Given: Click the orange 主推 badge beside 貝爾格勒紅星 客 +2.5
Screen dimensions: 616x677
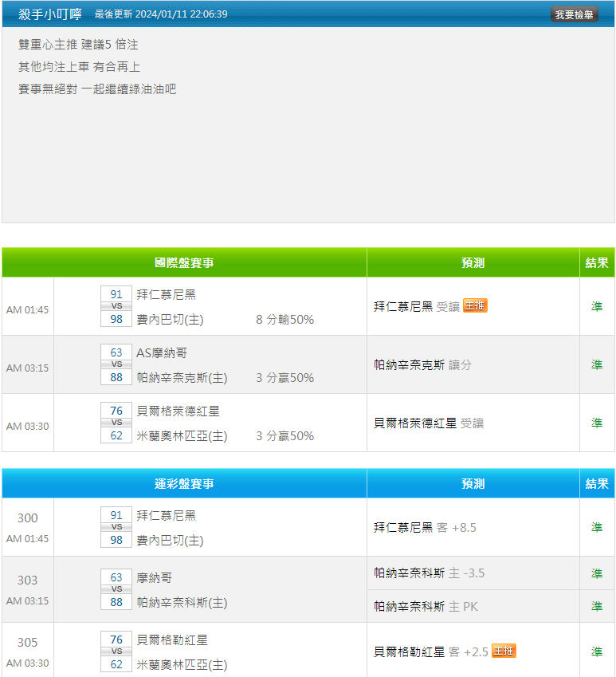Looking at the screenshot, I should click(x=504, y=651).
